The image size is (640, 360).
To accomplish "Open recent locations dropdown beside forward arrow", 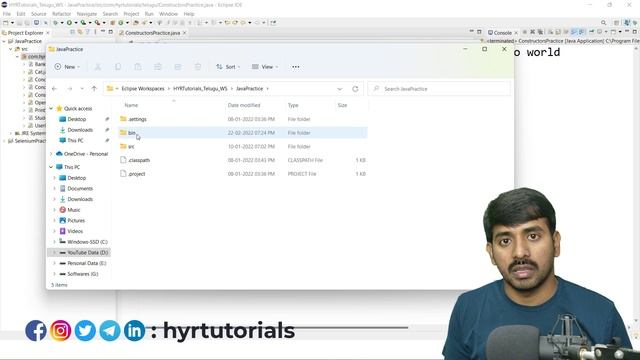I will [82, 89].
